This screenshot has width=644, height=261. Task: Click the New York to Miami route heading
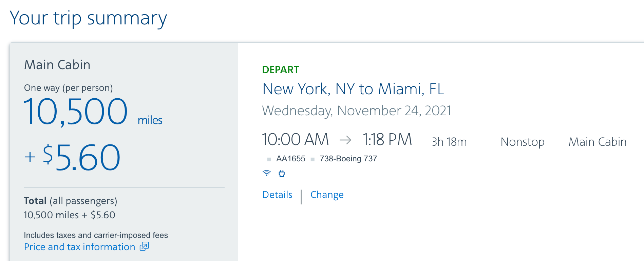pyautogui.click(x=353, y=89)
